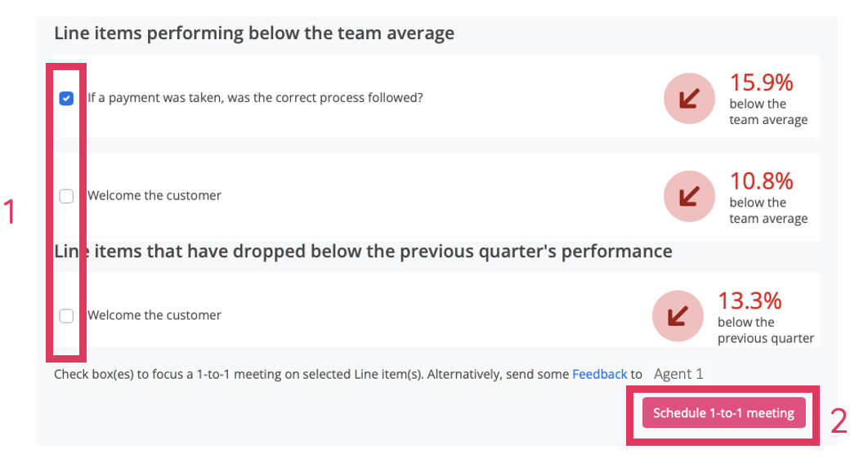This screenshot has height=472, width=868.
Task: Click Welcome the customer text in the team average section
Action: pos(154,196)
